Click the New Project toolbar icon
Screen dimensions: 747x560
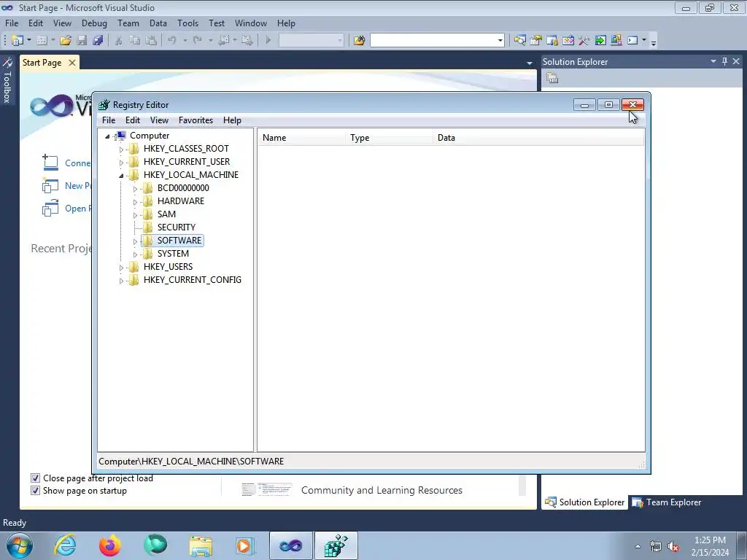[x=18, y=41]
